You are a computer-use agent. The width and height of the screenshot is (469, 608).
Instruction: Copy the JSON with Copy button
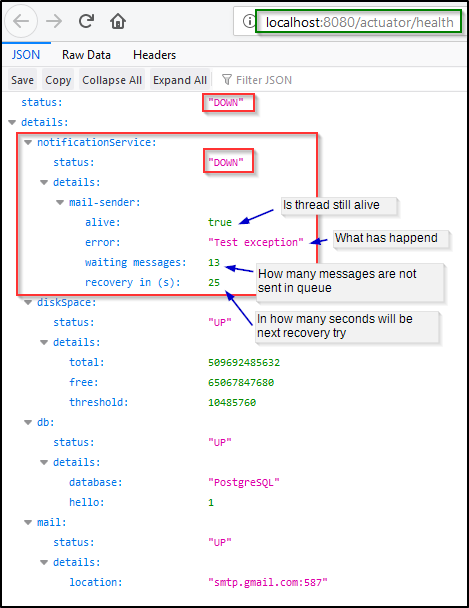(58, 80)
